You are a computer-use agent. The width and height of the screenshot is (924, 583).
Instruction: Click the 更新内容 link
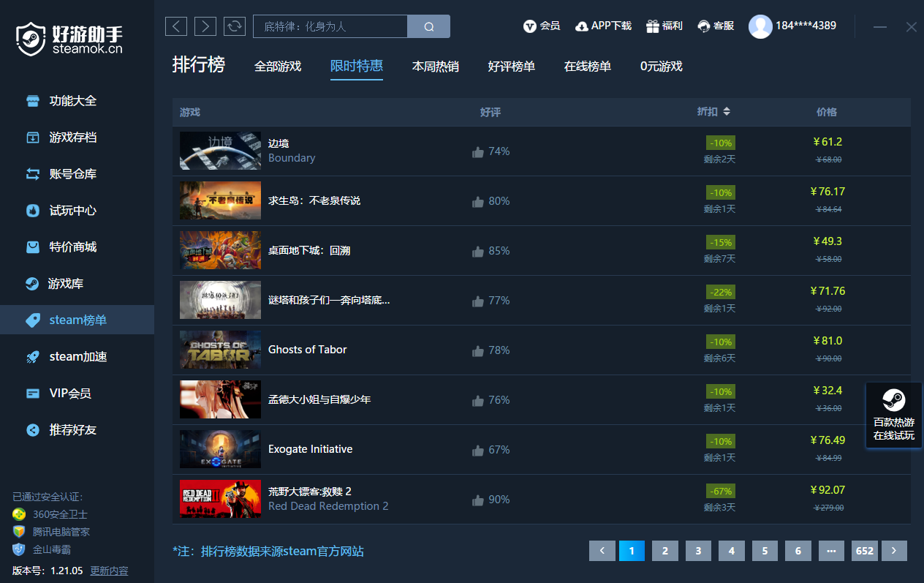click(109, 571)
